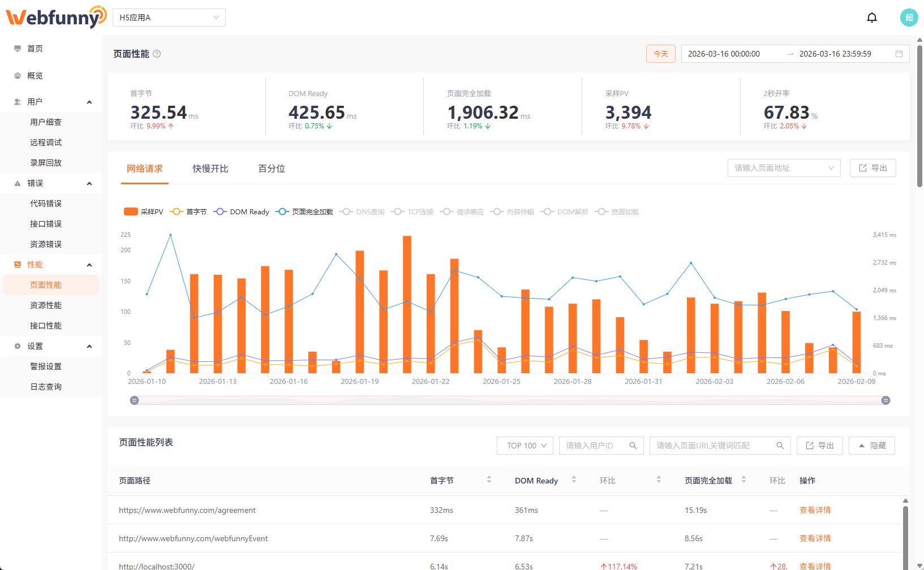Viewport: 924px width, 570px height.
Task: Open the 用户 section icon in sidebar
Action: tap(17, 101)
